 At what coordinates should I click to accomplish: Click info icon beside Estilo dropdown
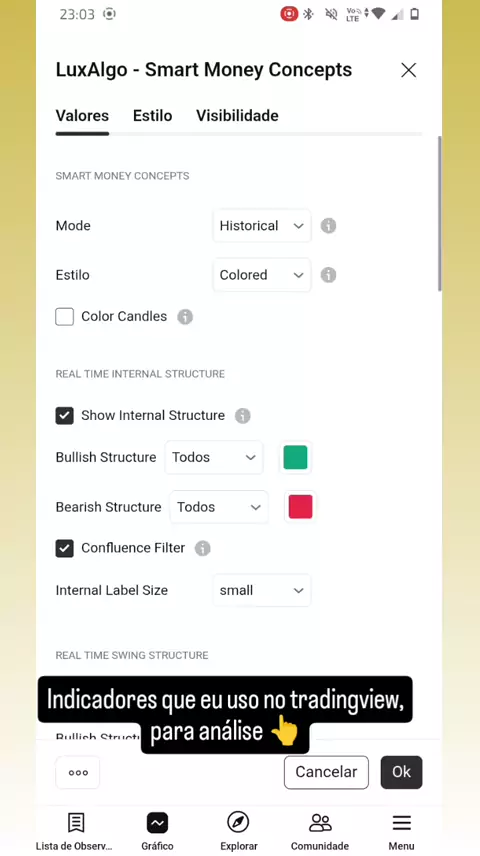coord(328,275)
